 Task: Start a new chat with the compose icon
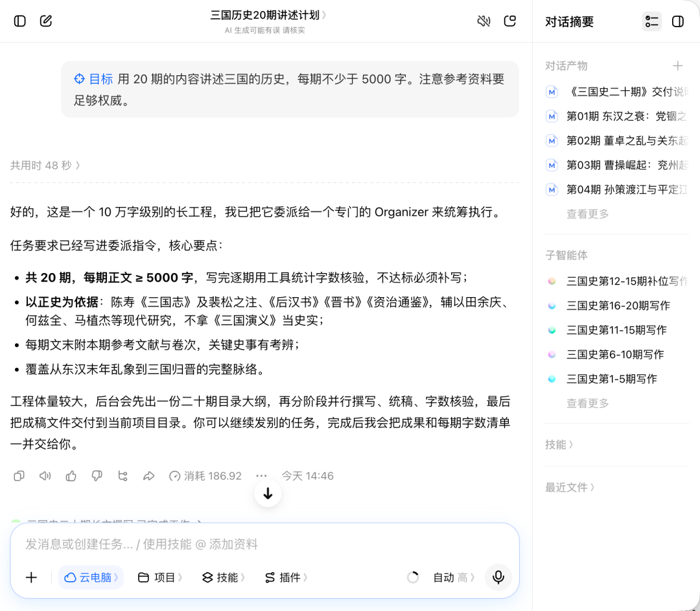(46, 21)
